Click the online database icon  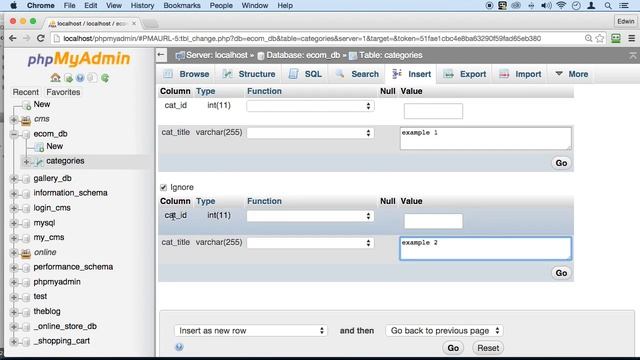click(x=26, y=253)
